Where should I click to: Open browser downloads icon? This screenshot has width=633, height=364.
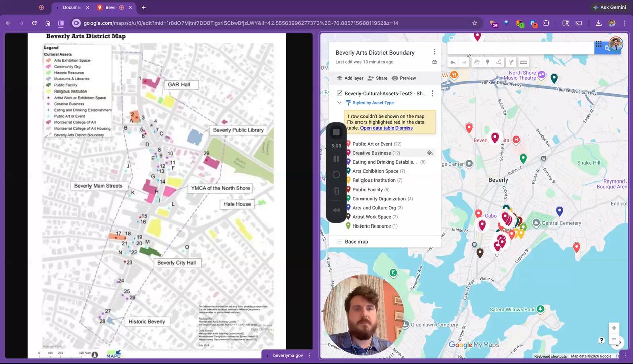coord(599,23)
